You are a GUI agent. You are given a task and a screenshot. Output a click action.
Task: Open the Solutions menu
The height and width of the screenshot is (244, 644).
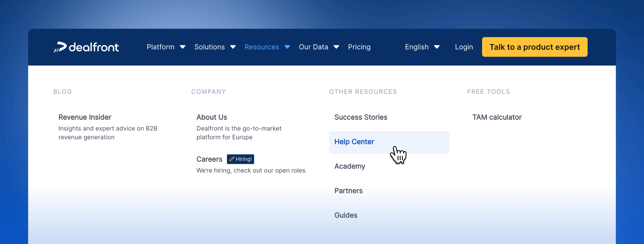tap(210, 47)
